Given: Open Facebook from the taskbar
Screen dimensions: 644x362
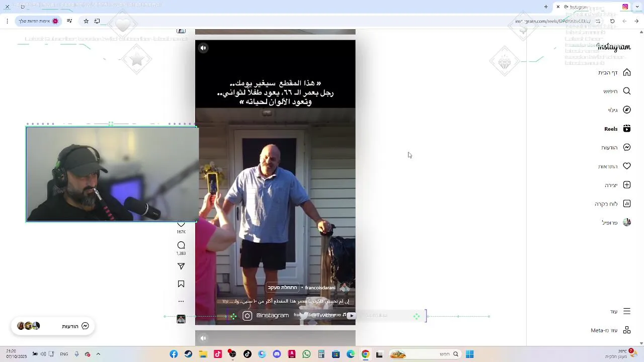Looking at the screenshot, I should click(174, 354).
